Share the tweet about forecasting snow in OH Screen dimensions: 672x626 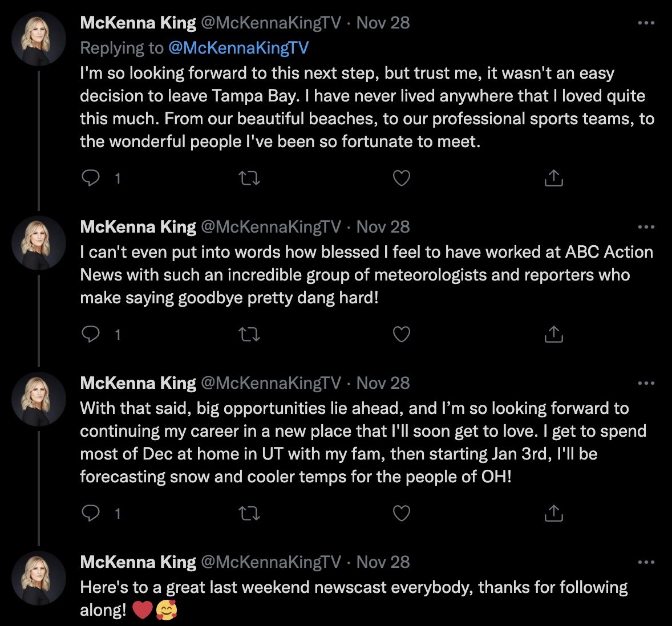click(553, 514)
